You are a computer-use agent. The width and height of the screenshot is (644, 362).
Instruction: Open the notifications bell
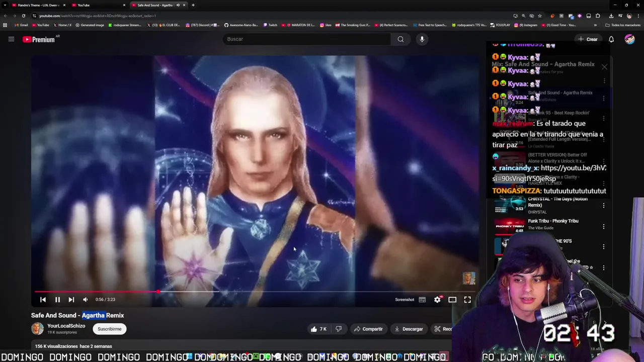pyautogui.click(x=611, y=39)
